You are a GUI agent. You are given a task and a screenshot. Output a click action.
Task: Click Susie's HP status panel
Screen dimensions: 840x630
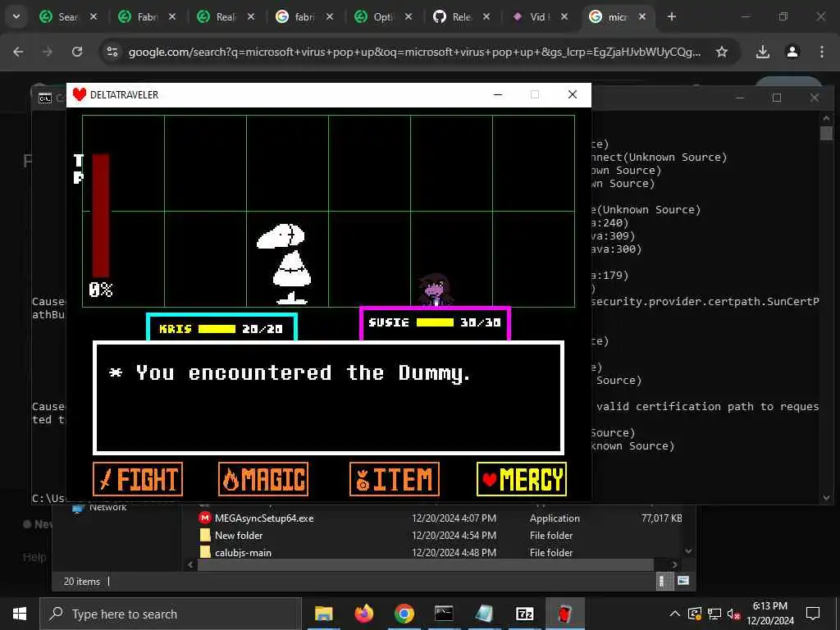coord(435,323)
